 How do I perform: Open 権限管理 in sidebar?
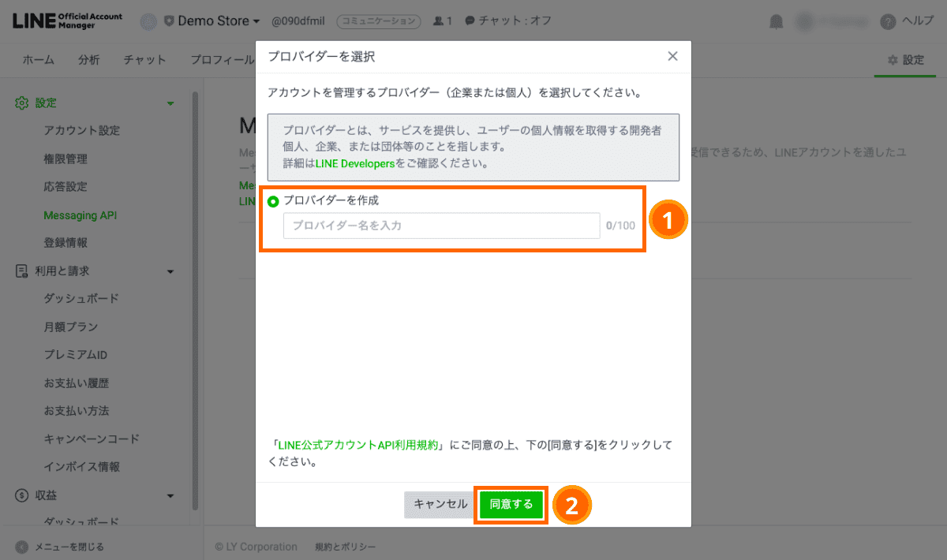pyautogui.click(x=66, y=159)
